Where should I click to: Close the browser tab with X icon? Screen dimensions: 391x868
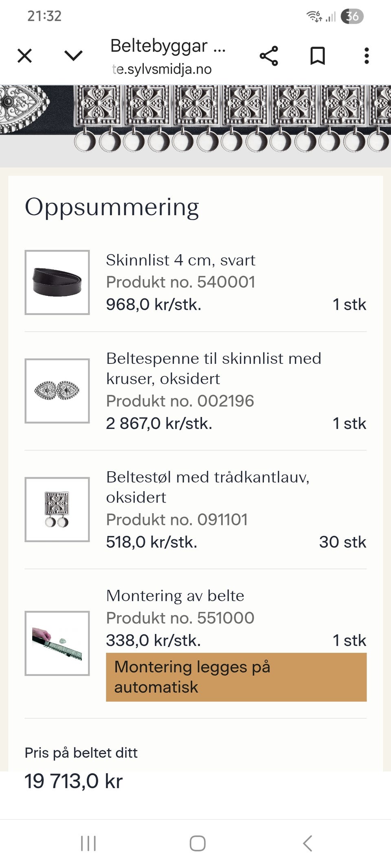(x=25, y=56)
